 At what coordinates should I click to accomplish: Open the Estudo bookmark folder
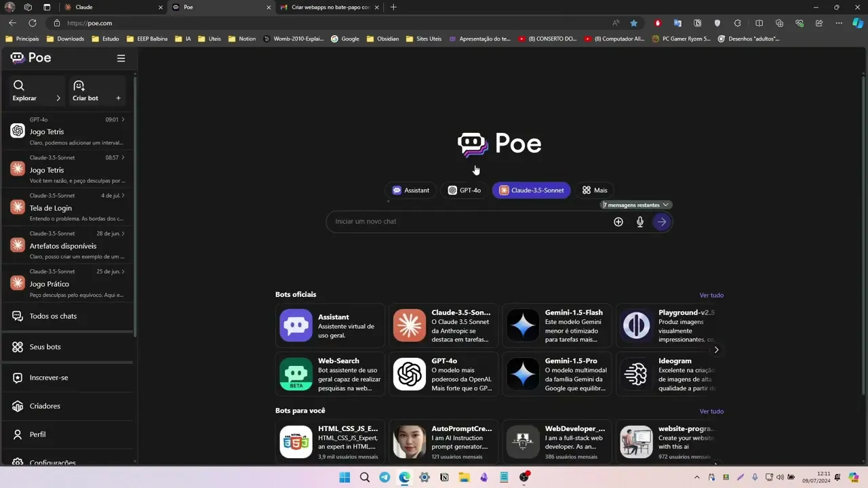click(x=105, y=39)
